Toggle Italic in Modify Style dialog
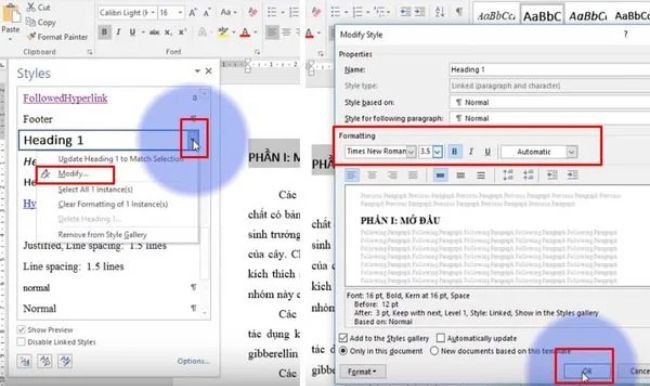 471,152
